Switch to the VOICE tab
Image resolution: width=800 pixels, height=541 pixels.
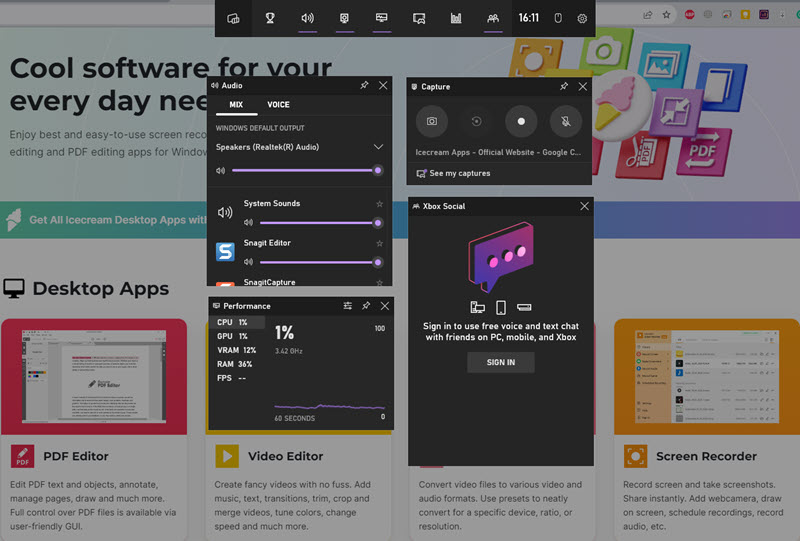[x=279, y=105]
